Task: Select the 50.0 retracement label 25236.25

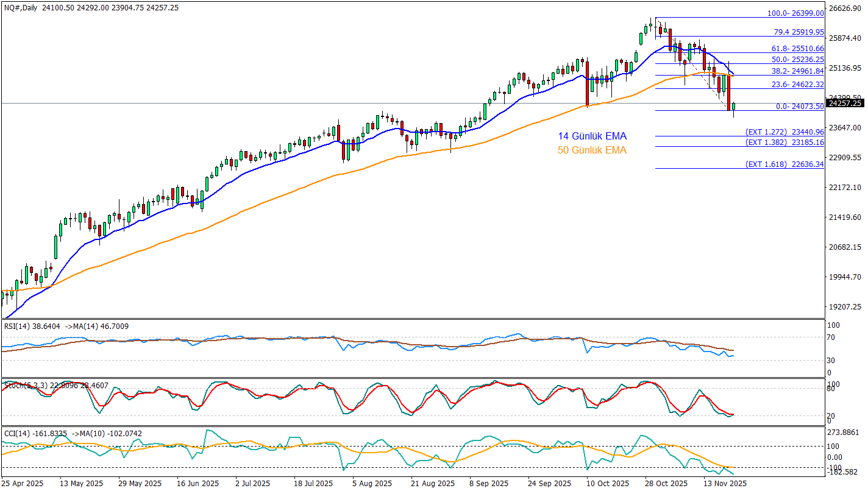Action: coord(792,60)
